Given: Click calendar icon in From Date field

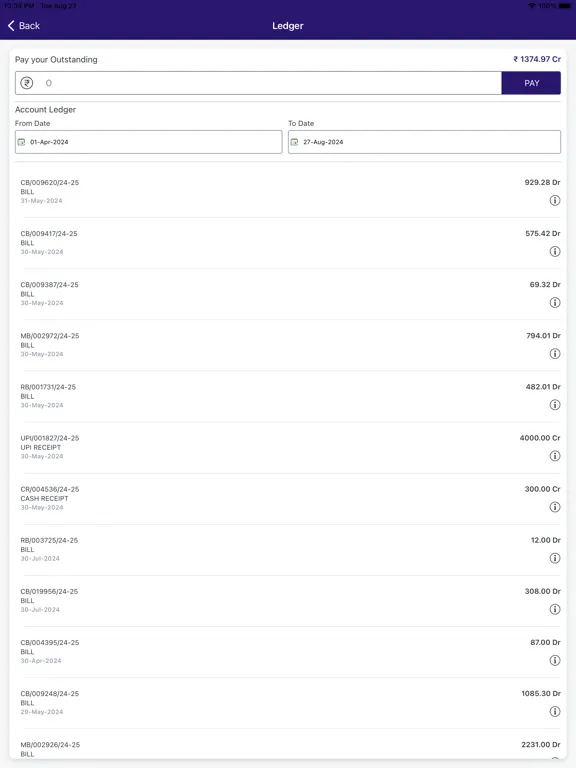Looking at the screenshot, I should [x=22, y=142].
